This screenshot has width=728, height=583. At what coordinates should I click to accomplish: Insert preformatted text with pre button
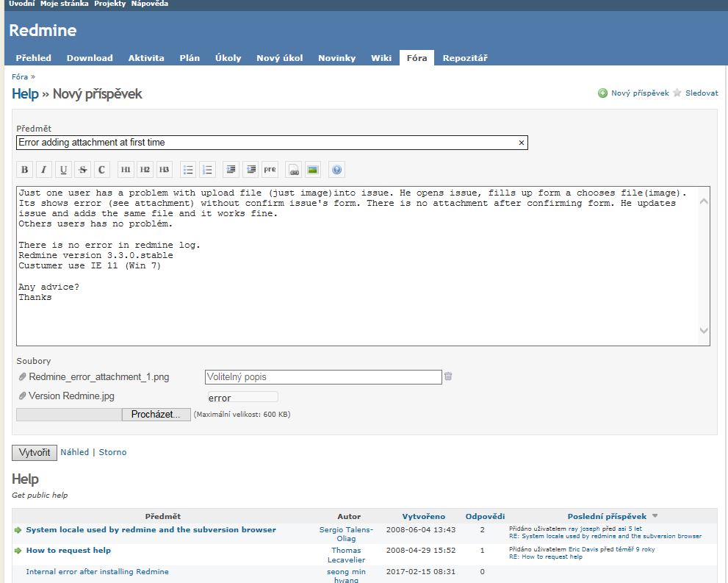click(x=270, y=170)
